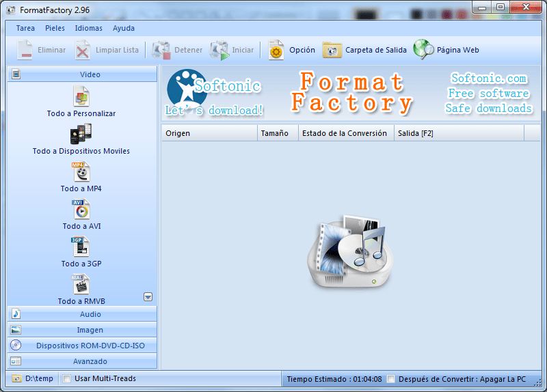547x392 pixels.
Task: Click the Eliminar toolbar icon
Action: pyautogui.click(x=25, y=50)
